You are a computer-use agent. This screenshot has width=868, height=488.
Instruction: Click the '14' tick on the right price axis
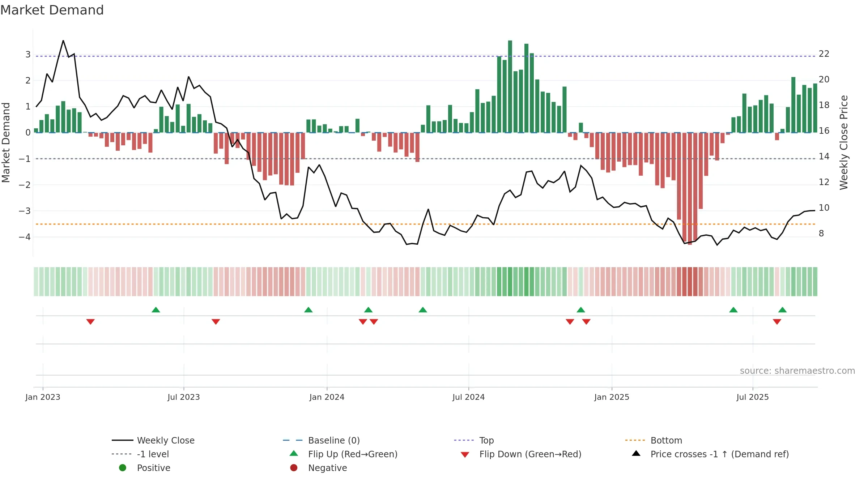(824, 157)
